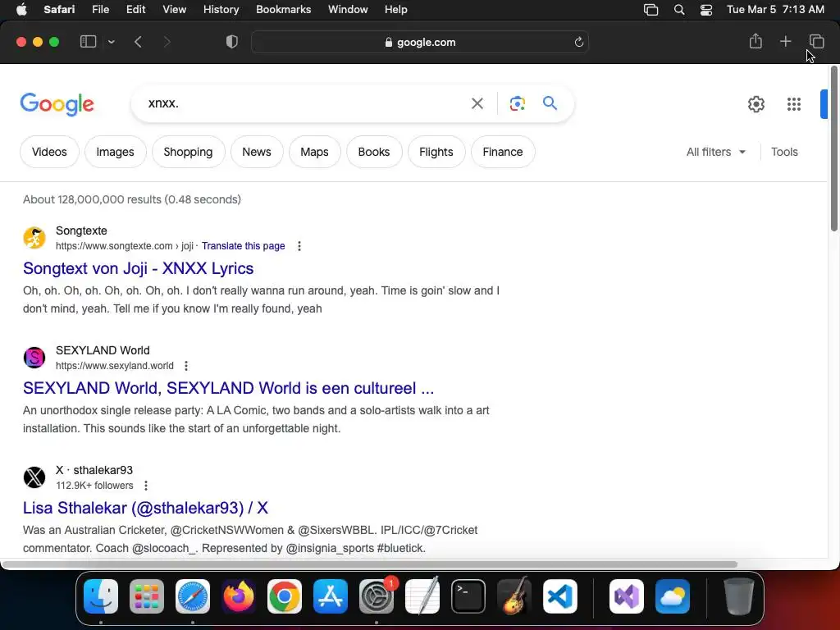
Task: Click the Songtexte favicon
Action: 34,237
